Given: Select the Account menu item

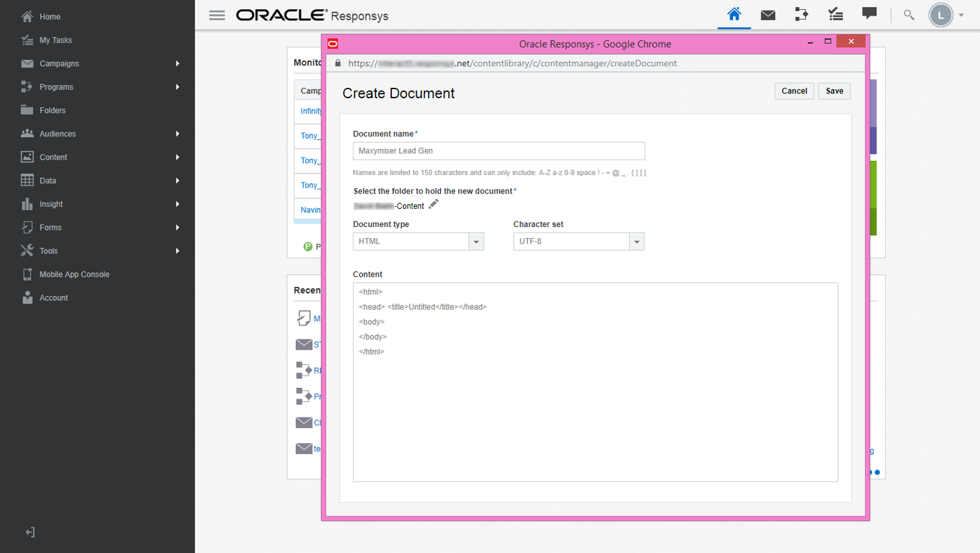Looking at the screenshot, I should (x=54, y=298).
